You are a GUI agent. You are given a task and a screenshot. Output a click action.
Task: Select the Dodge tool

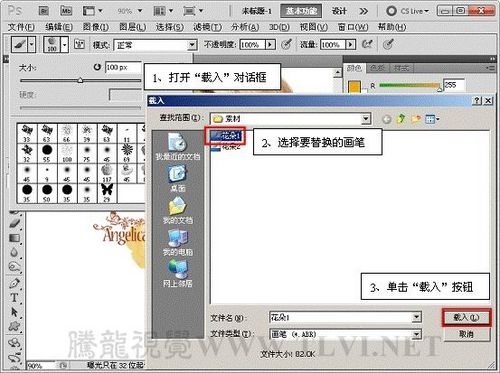[14, 267]
